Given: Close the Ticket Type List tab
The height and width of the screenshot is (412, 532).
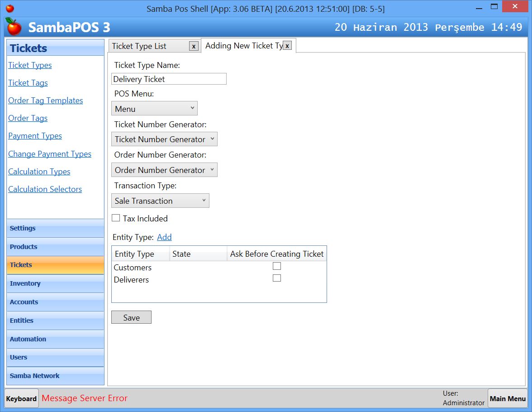Looking at the screenshot, I should [x=194, y=46].
